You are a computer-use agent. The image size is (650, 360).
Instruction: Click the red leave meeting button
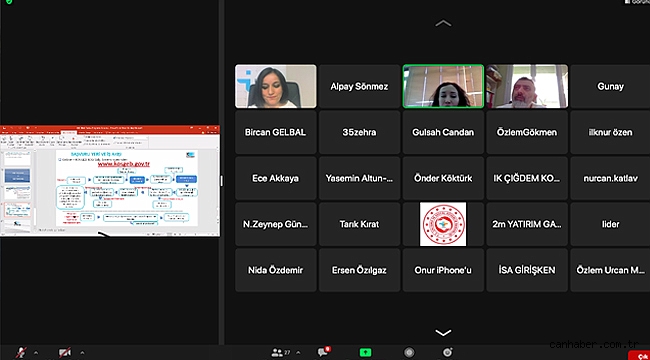(x=640, y=355)
